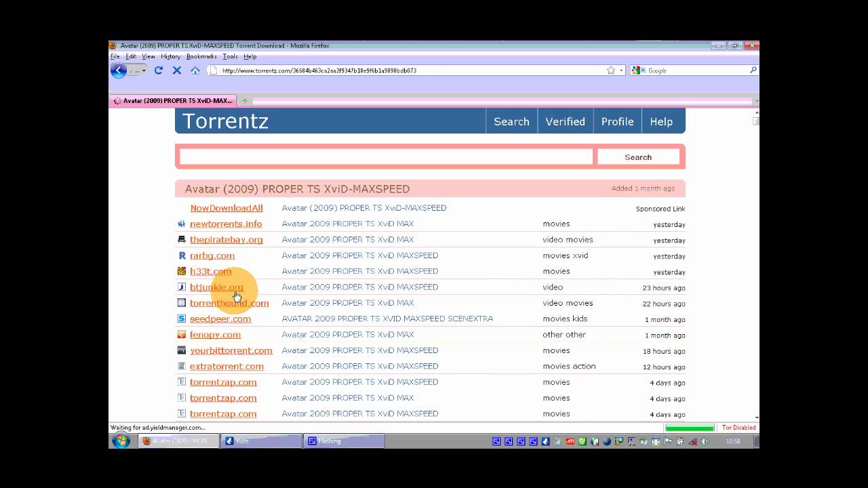Screen dimensions: 868x488
Task: Open the View menu
Action: click(x=149, y=56)
